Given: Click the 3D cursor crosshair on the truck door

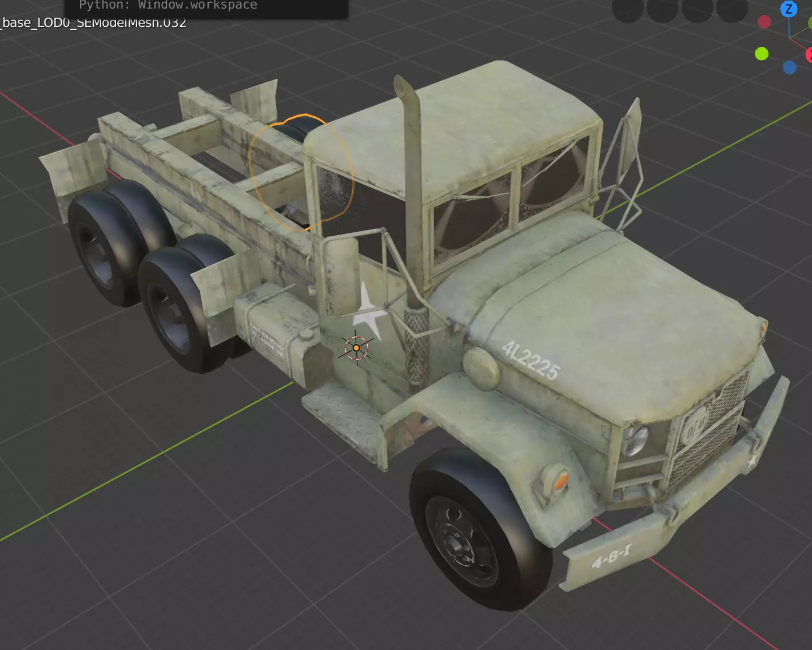Looking at the screenshot, I should 356,348.
